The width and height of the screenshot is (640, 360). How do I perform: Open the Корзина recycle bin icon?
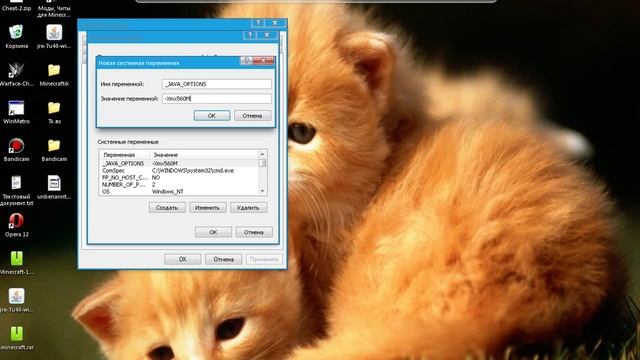(x=16, y=32)
